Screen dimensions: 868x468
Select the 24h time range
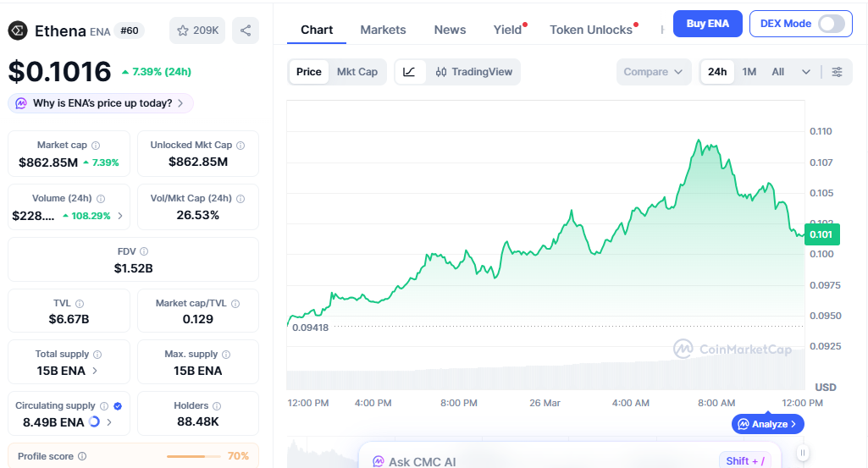pos(717,72)
